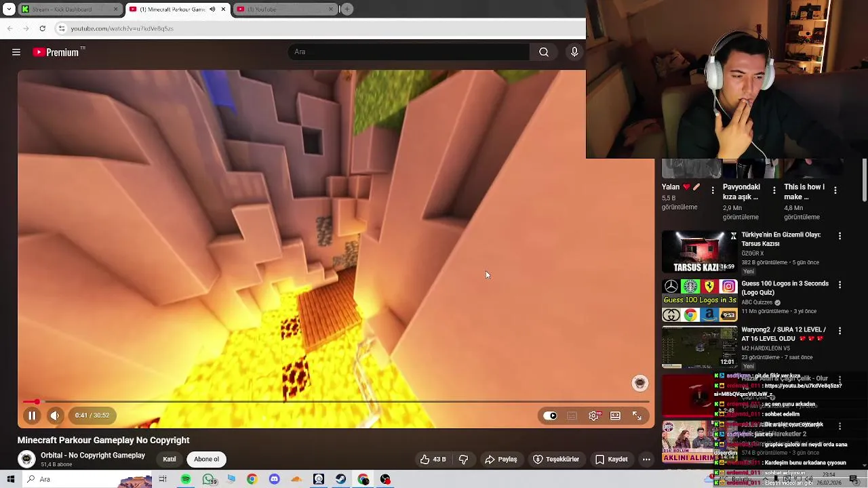Open options menu for Tarsus Kazısı video
The image size is (868, 488).
click(840, 236)
